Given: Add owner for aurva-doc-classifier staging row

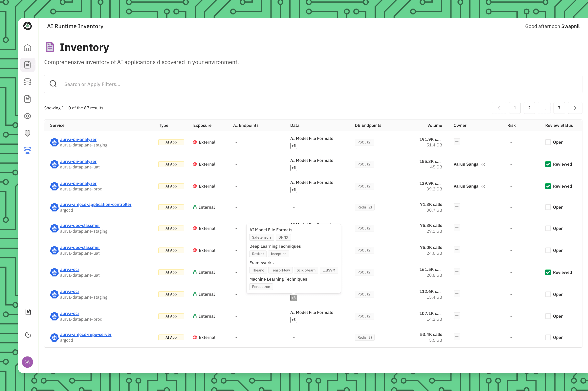Looking at the screenshot, I should coord(457,228).
